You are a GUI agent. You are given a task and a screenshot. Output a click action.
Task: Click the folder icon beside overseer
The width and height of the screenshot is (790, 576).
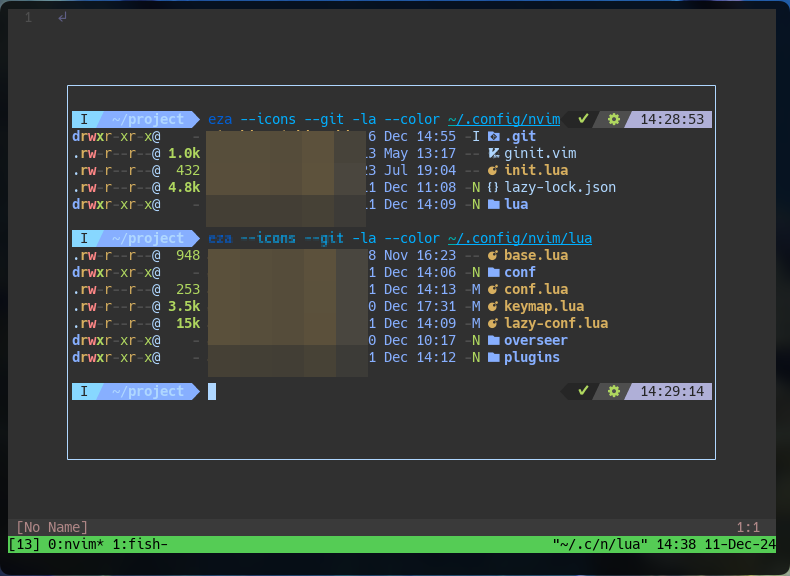click(494, 341)
